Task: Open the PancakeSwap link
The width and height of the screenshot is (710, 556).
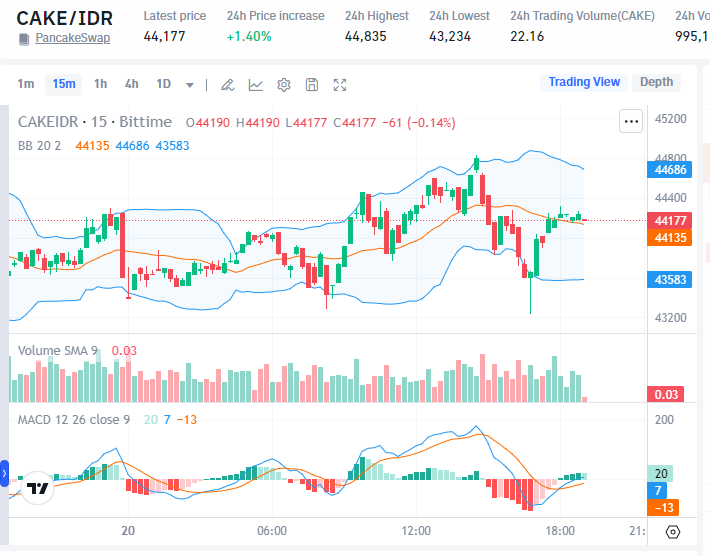Action: click(x=72, y=38)
